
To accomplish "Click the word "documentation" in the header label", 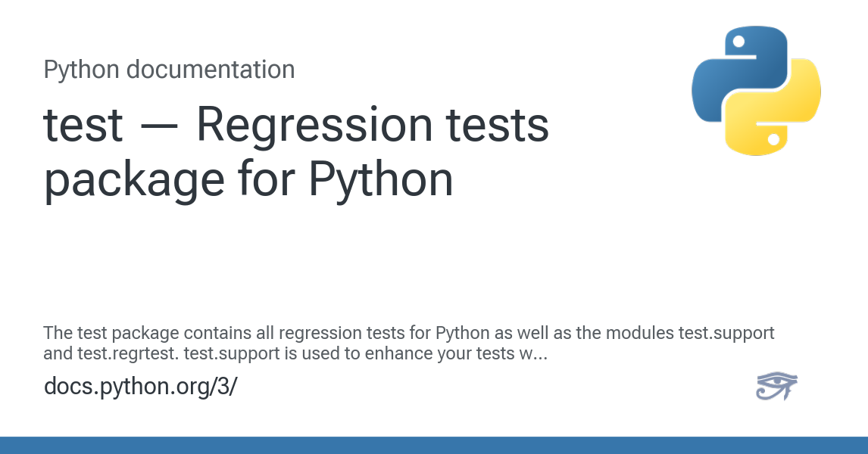I will tap(210, 70).
